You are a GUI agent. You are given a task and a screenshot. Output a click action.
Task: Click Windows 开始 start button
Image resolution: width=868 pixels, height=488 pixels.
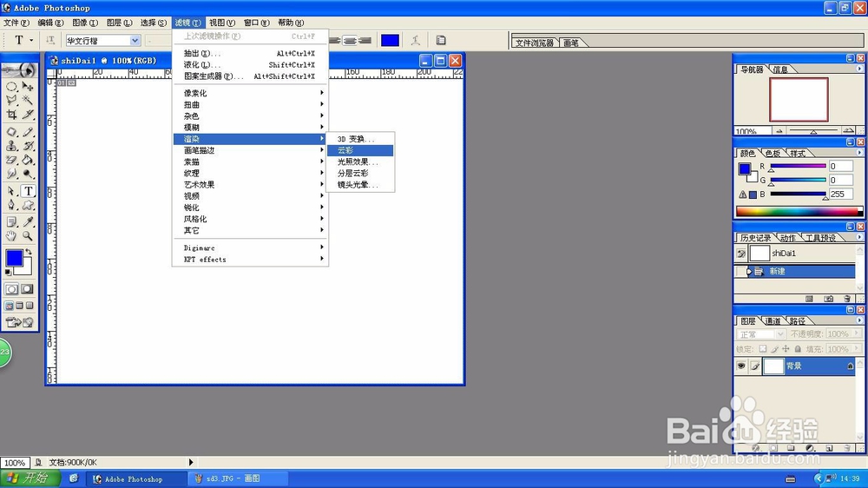29,478
